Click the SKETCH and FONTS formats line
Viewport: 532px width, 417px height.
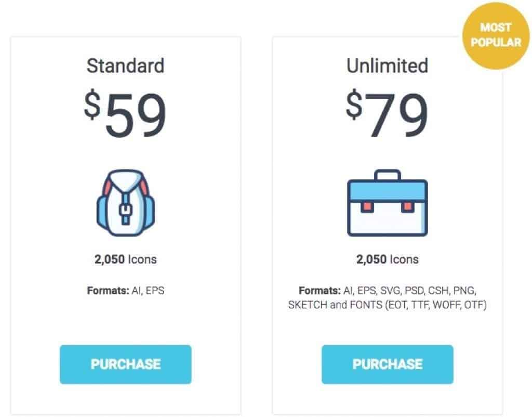coord(388,305)
